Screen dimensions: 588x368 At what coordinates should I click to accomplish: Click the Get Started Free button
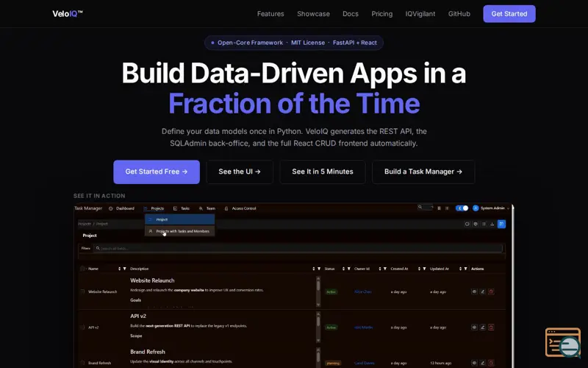pos(157,171)
